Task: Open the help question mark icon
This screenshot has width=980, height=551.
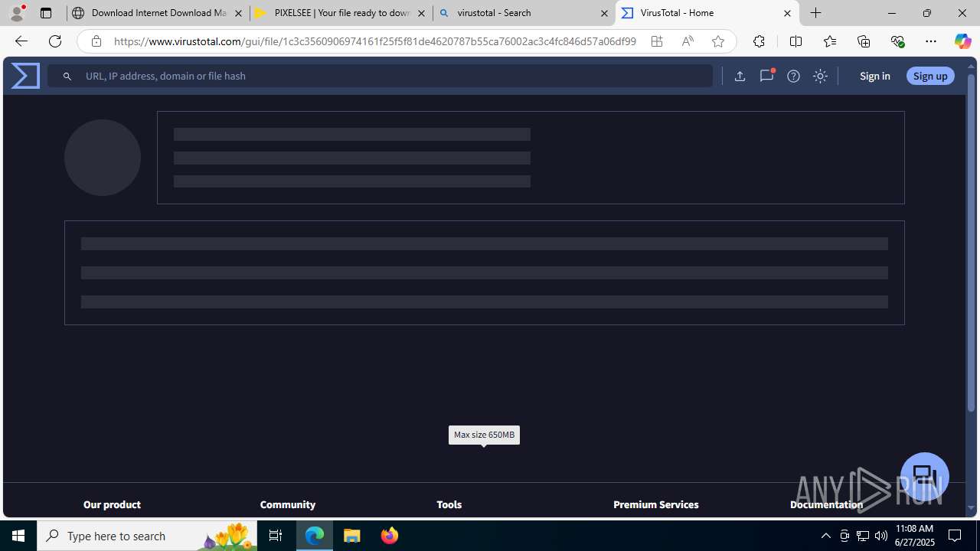Action: pos(793,76)
